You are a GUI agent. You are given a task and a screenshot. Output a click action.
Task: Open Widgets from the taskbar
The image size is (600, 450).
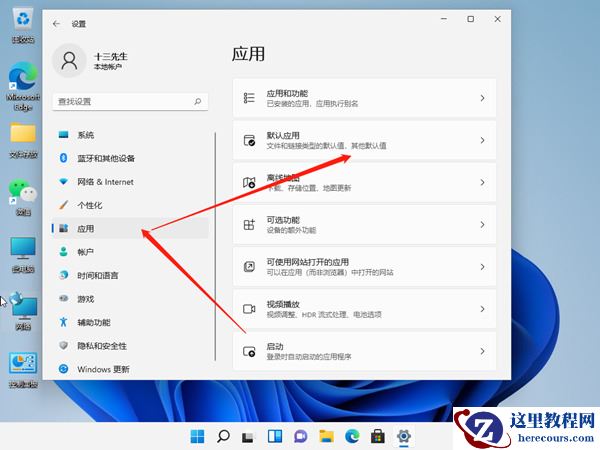point(275,436)
